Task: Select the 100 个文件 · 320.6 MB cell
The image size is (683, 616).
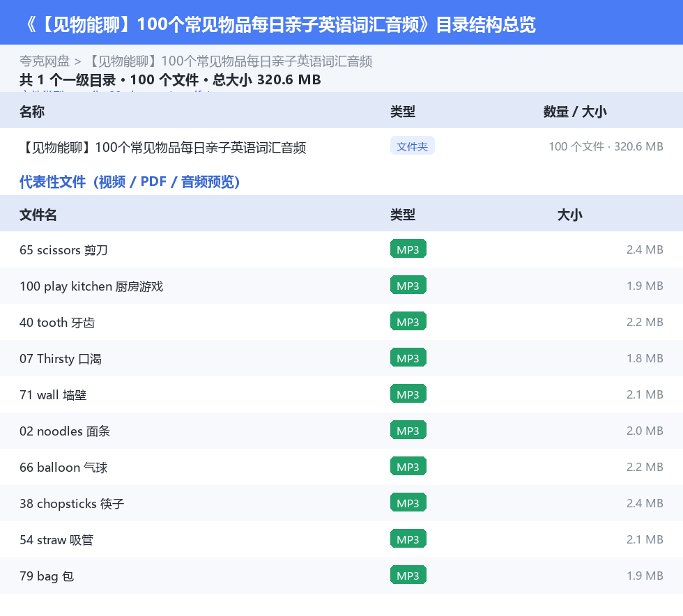Action: pos(606,147)
